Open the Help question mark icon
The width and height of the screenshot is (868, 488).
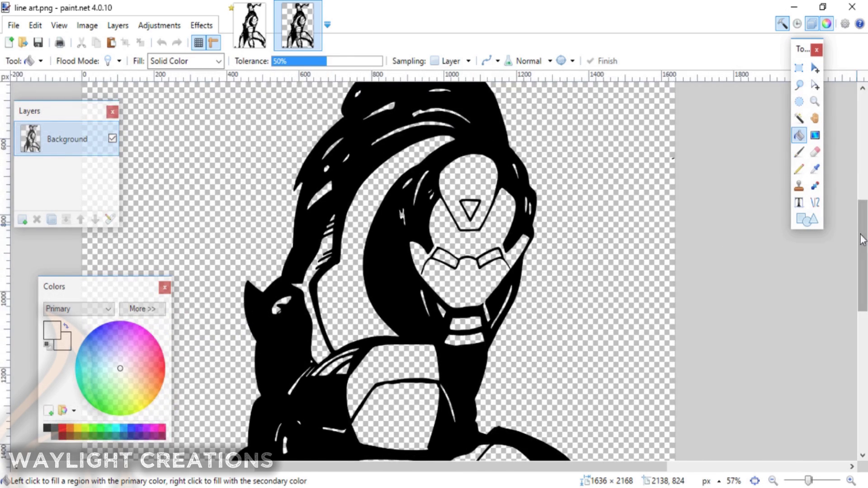click(859, 23)
